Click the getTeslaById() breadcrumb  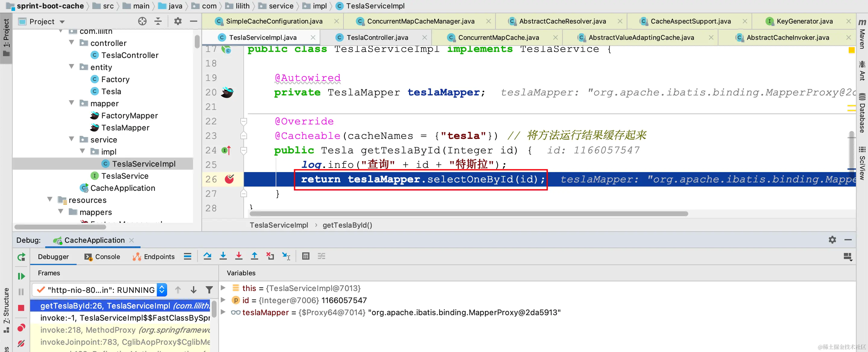[347, 225]
